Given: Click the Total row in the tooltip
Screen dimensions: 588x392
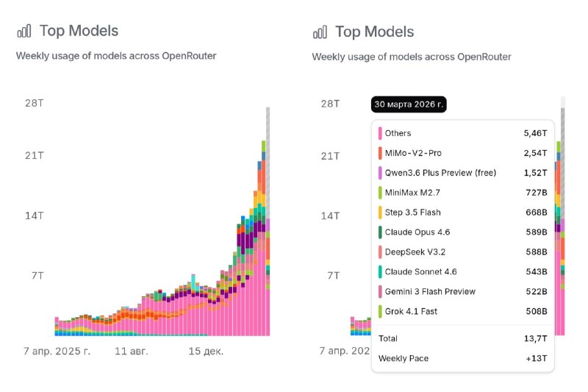Looking at the screenshot, I should [x=463, y=338].
